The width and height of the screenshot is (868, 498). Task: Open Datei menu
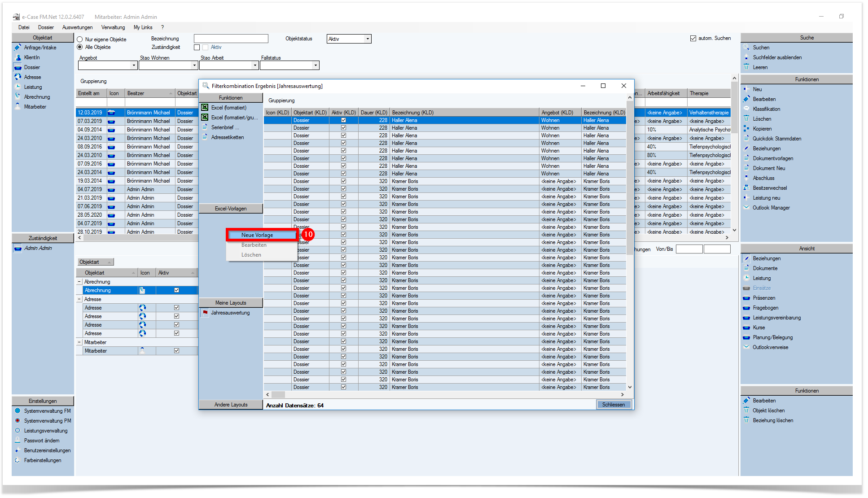point(24,27)
